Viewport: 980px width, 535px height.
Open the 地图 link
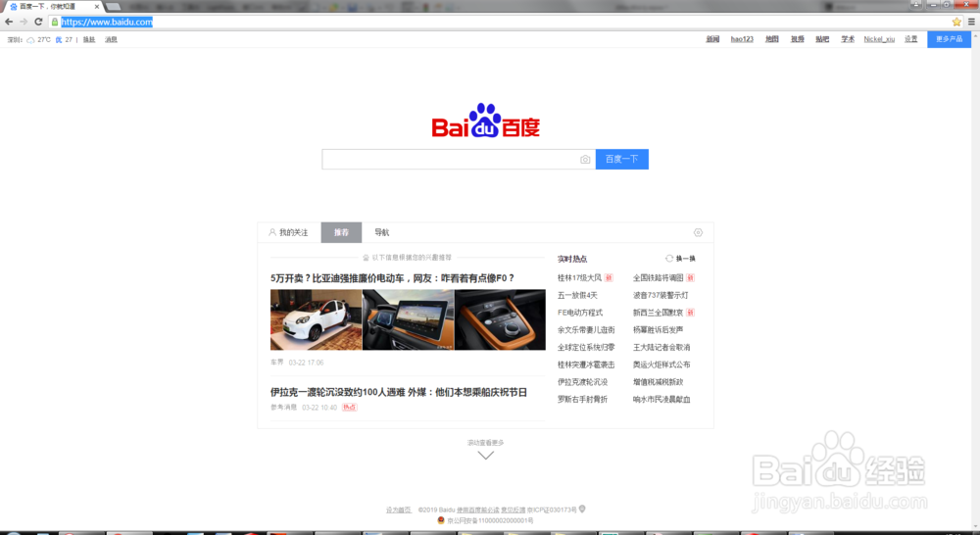click(x=772, y=39)
